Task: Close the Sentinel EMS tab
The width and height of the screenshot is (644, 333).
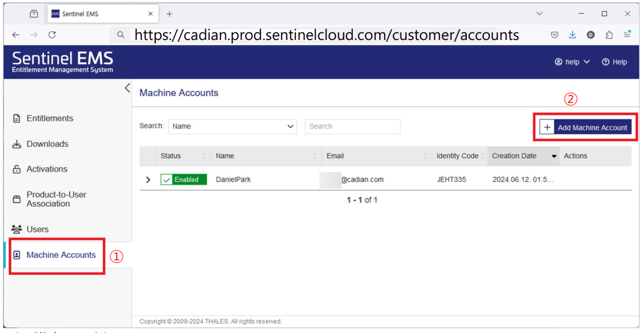Action: coord(151,14)
